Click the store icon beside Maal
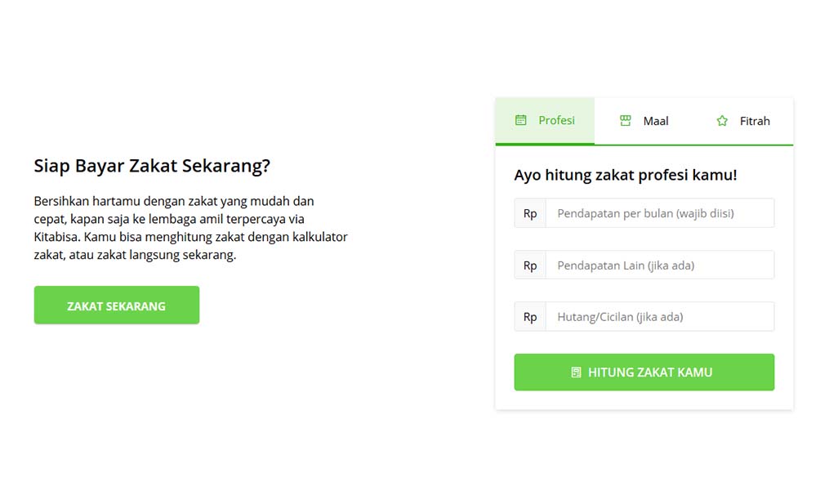The width and height of the screenshot is (829, 504). point(626,121)
